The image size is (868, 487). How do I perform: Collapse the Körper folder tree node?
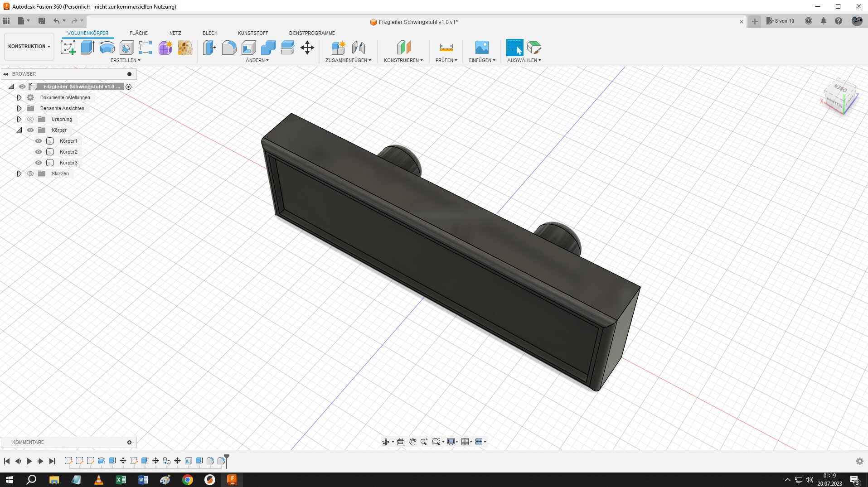click(19, 130)
